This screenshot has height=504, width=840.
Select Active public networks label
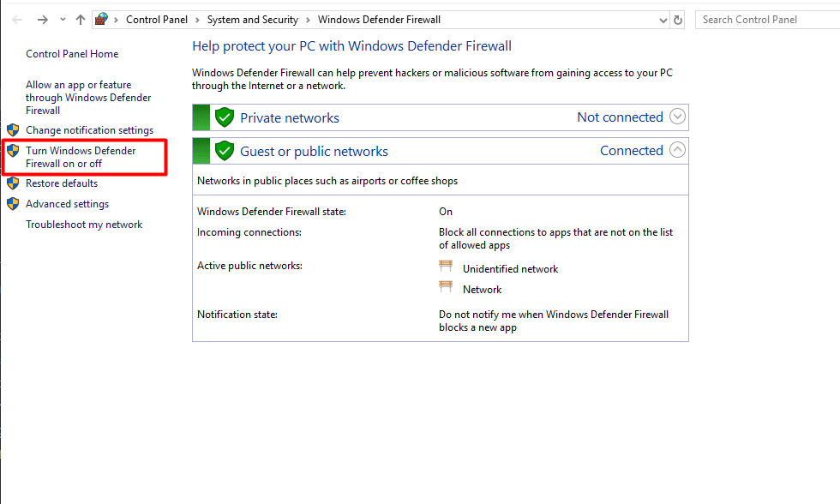tap(249, 266)
